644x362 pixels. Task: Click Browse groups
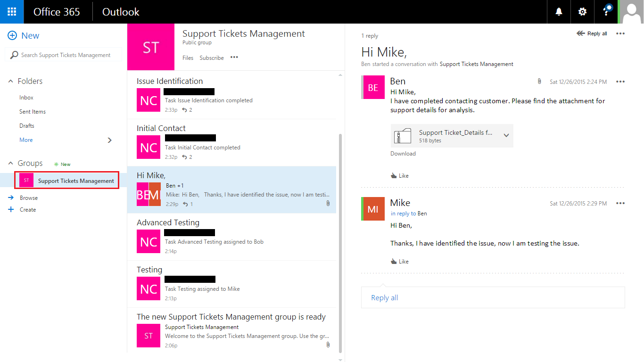[29, 198]
